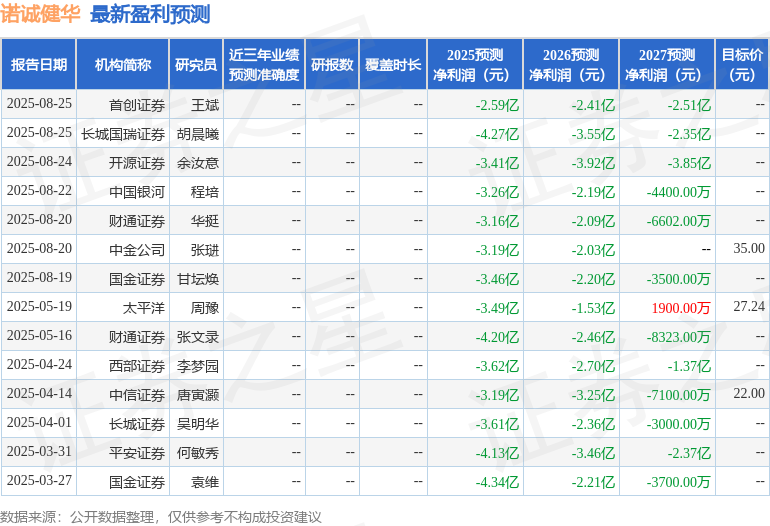Click the 数据来源 disclaimer footer text
This screenshot has height=526, width=770.
[161, 517]
